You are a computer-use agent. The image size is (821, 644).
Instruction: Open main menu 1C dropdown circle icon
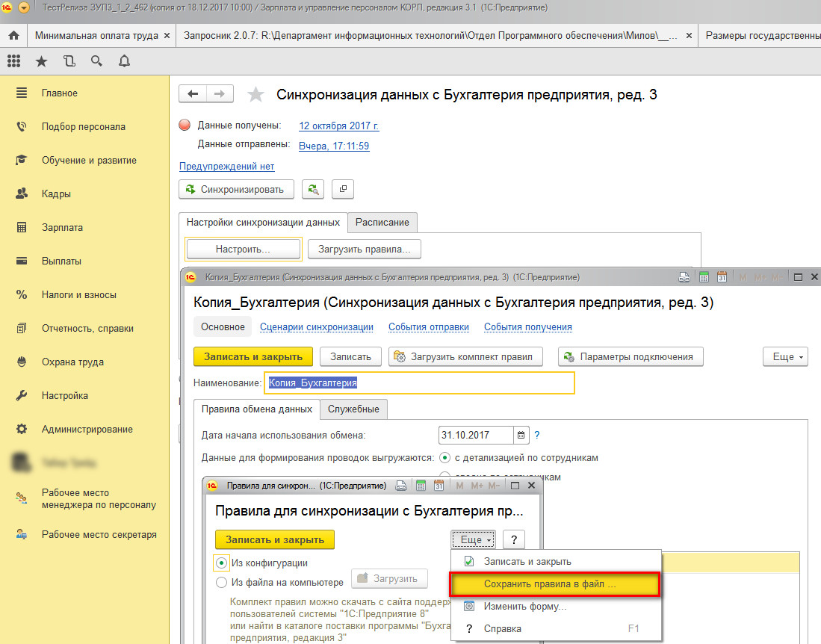[x=24, y=8]
